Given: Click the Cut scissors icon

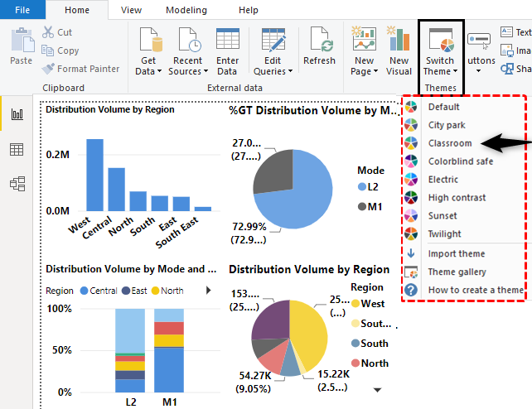Looking at the screenshot, I should click(48, 32).
